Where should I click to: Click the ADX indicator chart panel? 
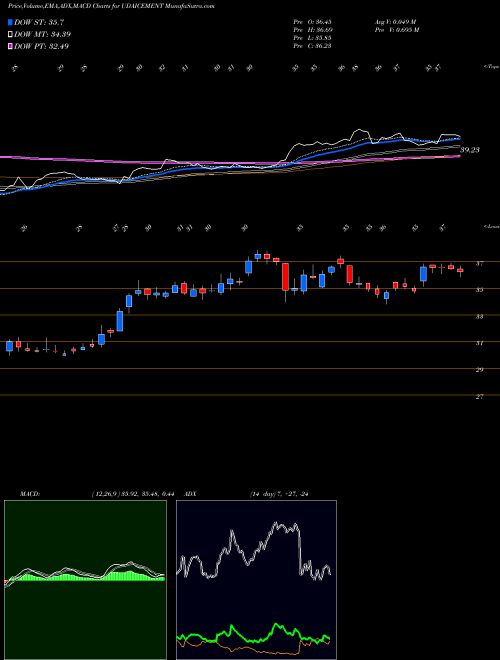256,580
